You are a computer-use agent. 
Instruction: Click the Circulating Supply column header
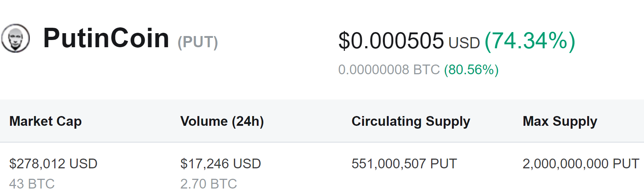pos(411,121)
